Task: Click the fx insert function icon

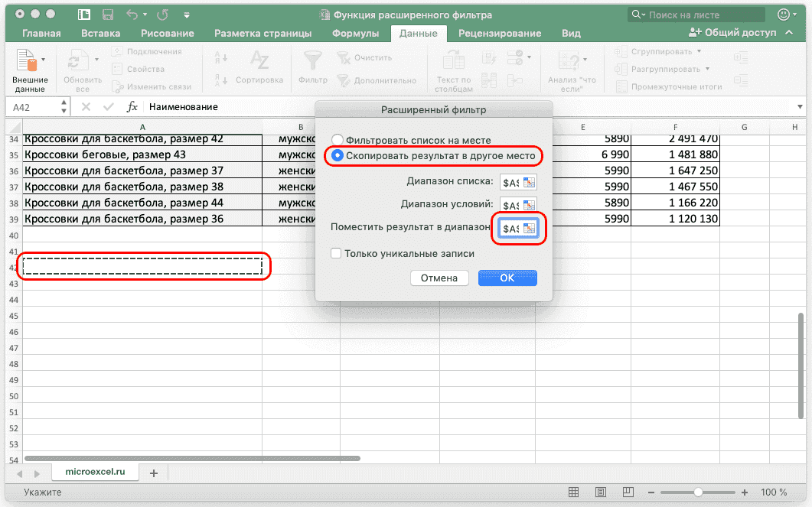Action: click(x=132, y=107)
